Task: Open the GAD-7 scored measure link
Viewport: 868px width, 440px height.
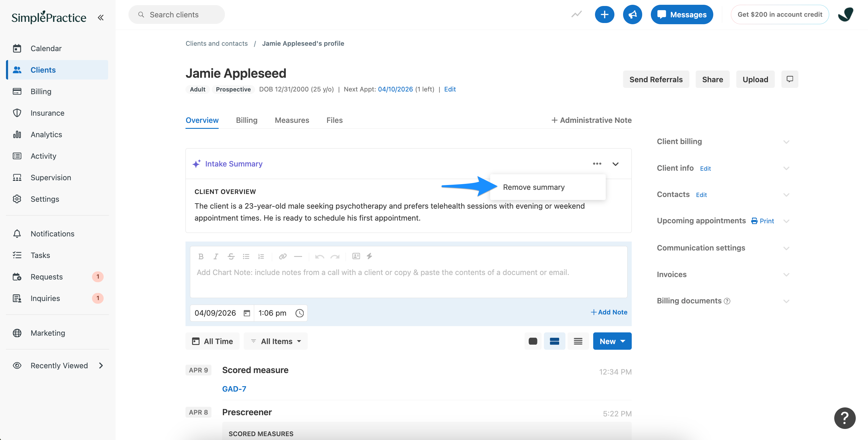Action: [x=234, y=389]
